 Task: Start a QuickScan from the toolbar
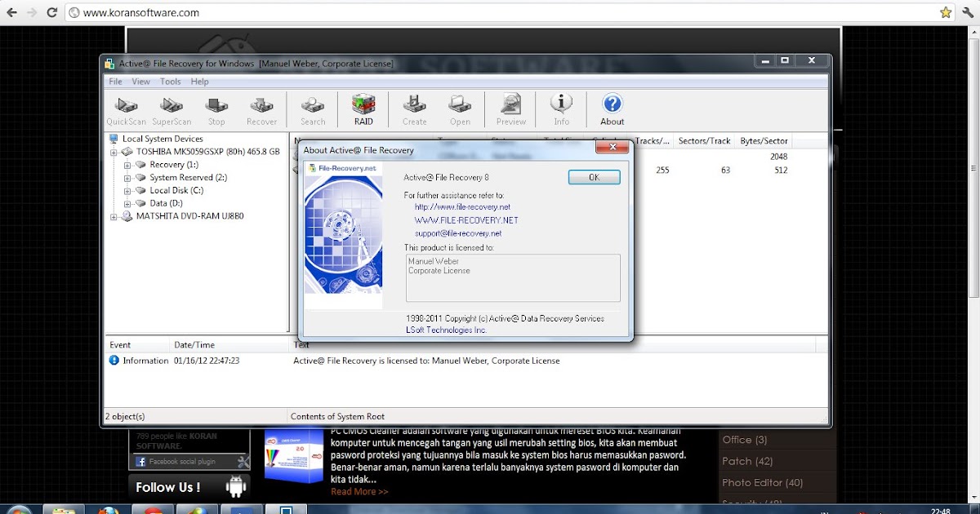[x=126, y=111]
